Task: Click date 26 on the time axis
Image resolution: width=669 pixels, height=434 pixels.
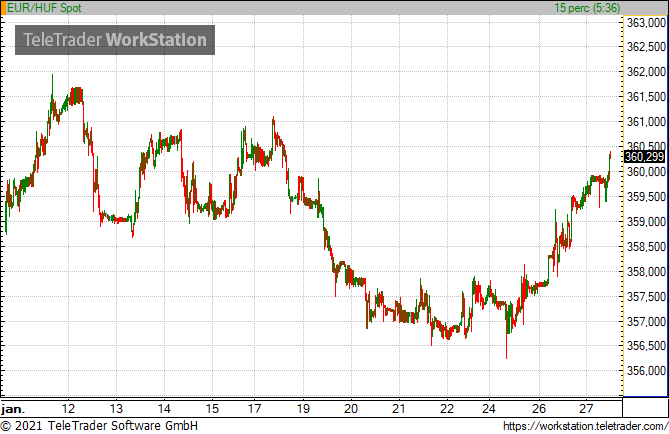Action: 539,409
